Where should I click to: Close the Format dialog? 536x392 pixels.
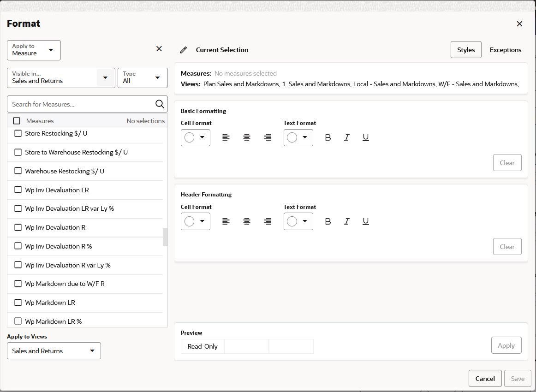pyautogui.click(x=519, y=24)
